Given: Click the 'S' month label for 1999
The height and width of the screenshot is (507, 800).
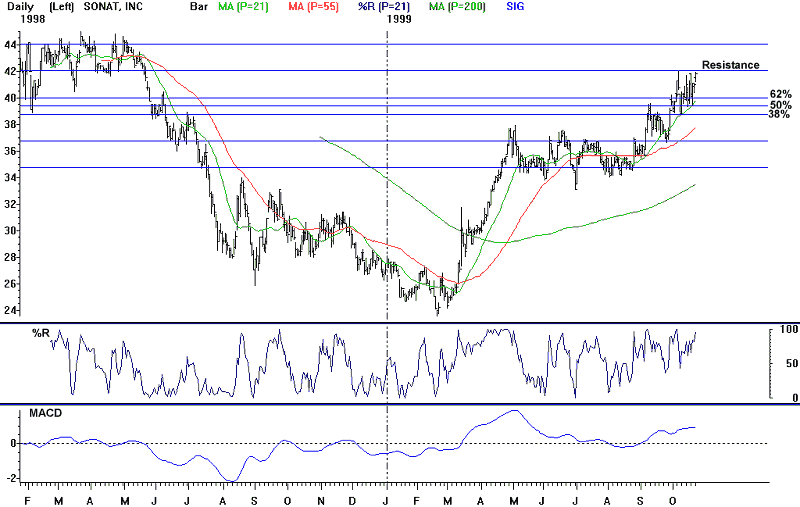Looking at the screenshot, I should point(640,501).
